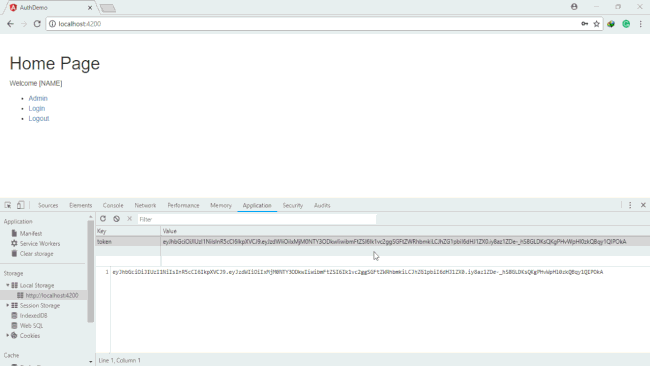Screen dimensions: 650x366
Task: Expand the Session Storage tree arrow
Action: (7, 305)
